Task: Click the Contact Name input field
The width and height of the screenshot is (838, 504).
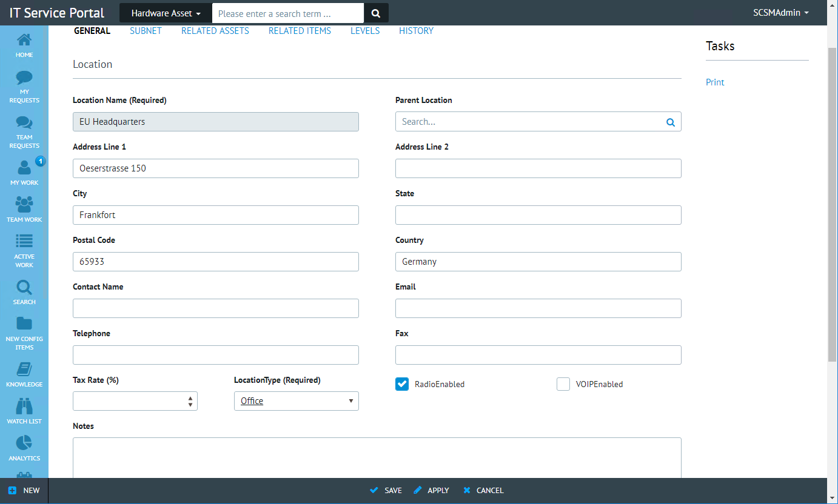Action: 216,308
